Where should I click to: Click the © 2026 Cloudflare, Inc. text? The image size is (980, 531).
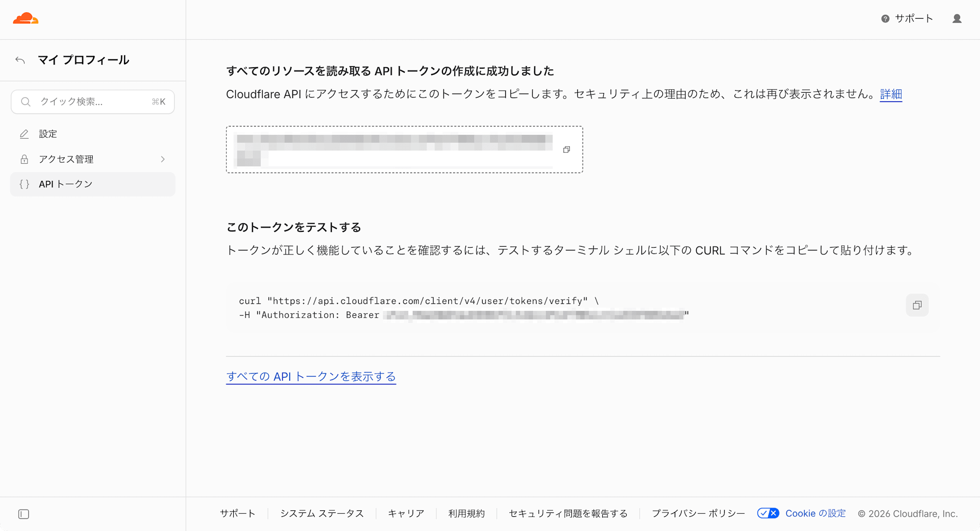[908, 513]
